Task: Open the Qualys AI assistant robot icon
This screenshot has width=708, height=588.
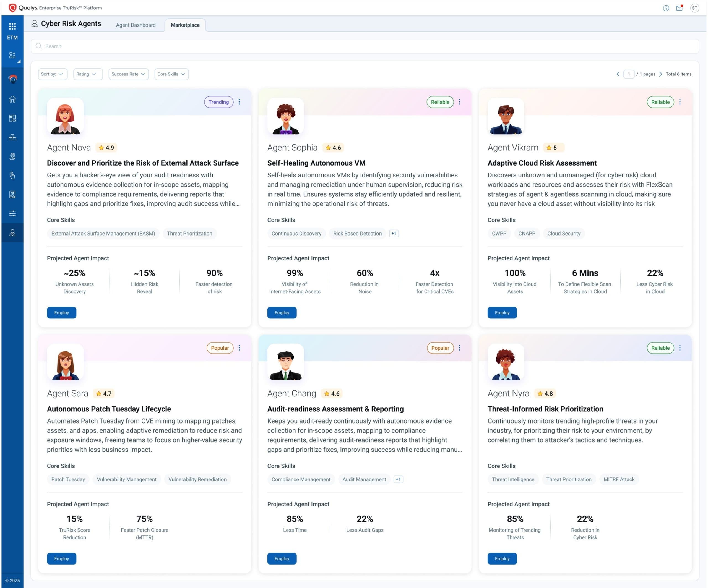Action: tap(12, 79)
